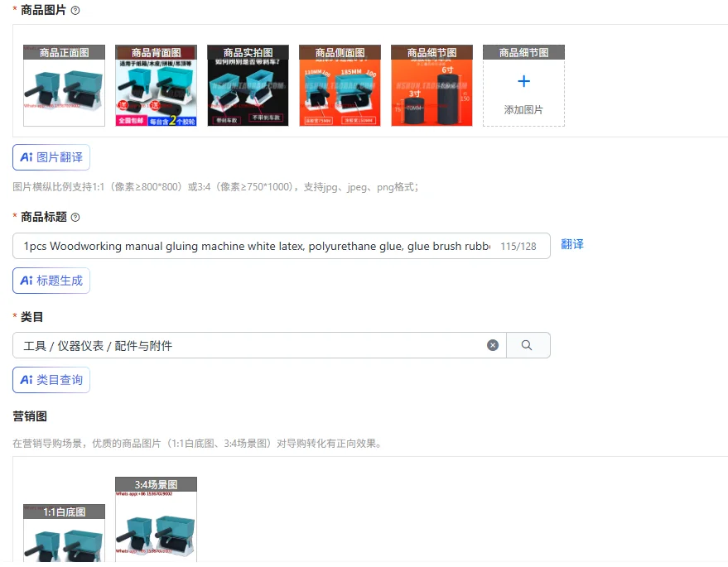Screen dimensions: 728x567
Task: Click the AI 类目查询 button
Action: click(51, 380)
